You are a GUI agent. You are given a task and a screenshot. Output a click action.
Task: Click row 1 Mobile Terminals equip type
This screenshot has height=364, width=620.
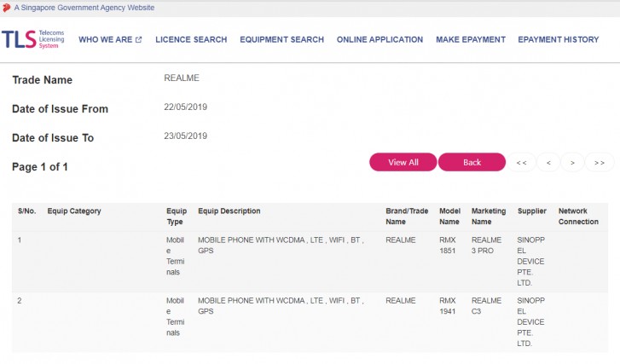pos(175,256)
